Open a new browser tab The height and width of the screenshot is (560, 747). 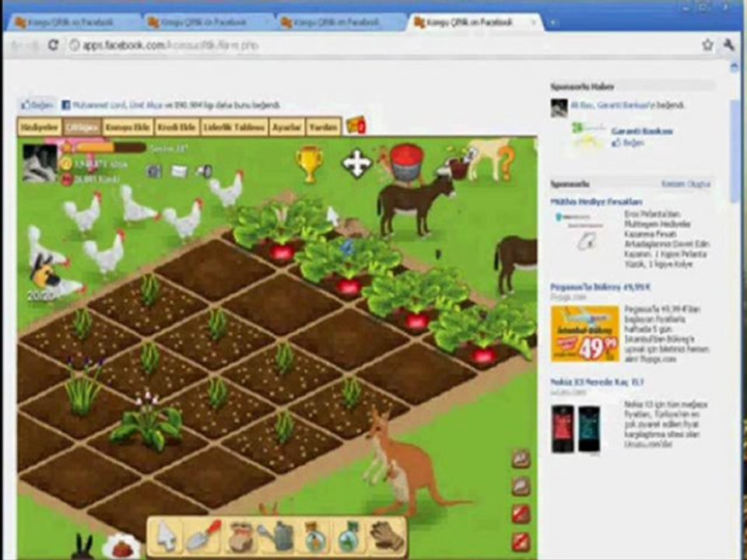click(553, 23)
